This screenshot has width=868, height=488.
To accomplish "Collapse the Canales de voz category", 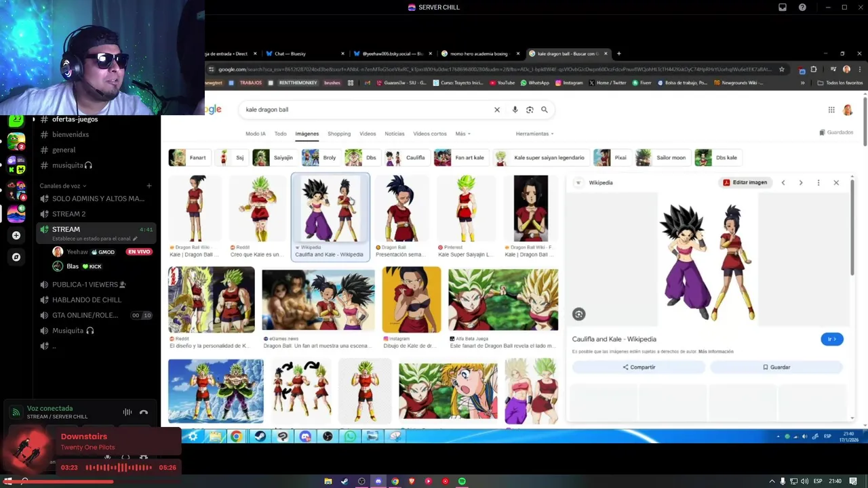I will pyautogui.click(x=62, y=186).
